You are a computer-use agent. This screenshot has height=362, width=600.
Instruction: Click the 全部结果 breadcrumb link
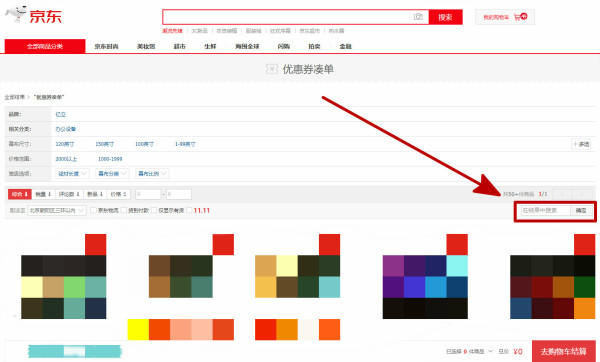pyautogui.click(x=15, y=97)
